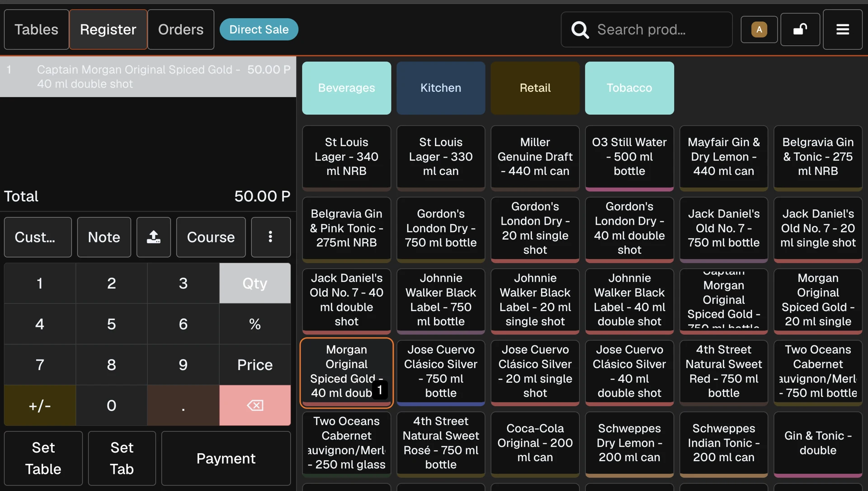The width and height of the screenshot is (868, 491).
Task: Select the Captain Morgan order line
Action: click(148, 76)
